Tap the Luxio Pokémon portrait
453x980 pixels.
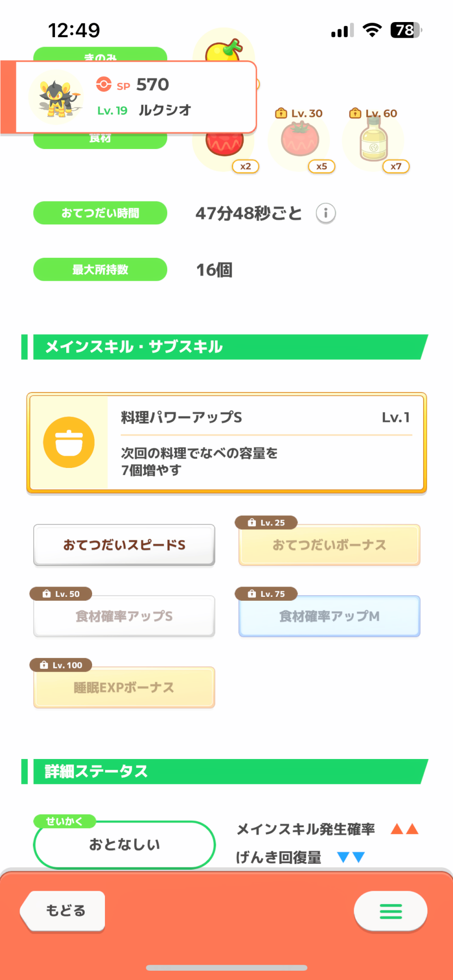tap(56, 98)
